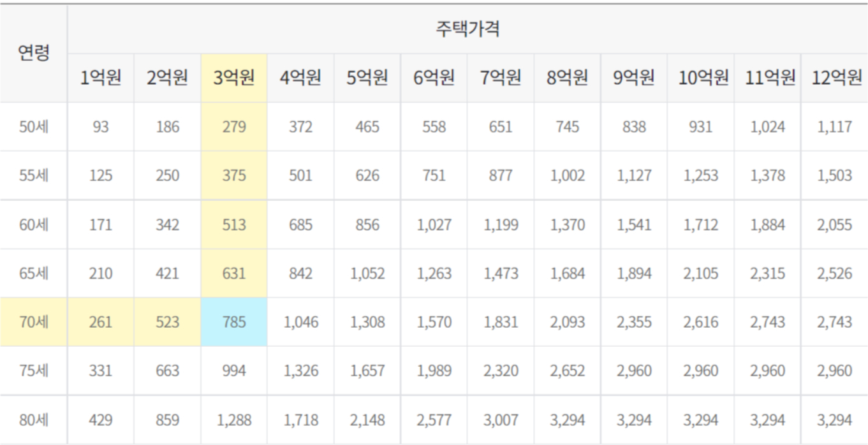Click the 60세 row label
Viewport: 868px width, 445px height.
click(x=34, y=224)
